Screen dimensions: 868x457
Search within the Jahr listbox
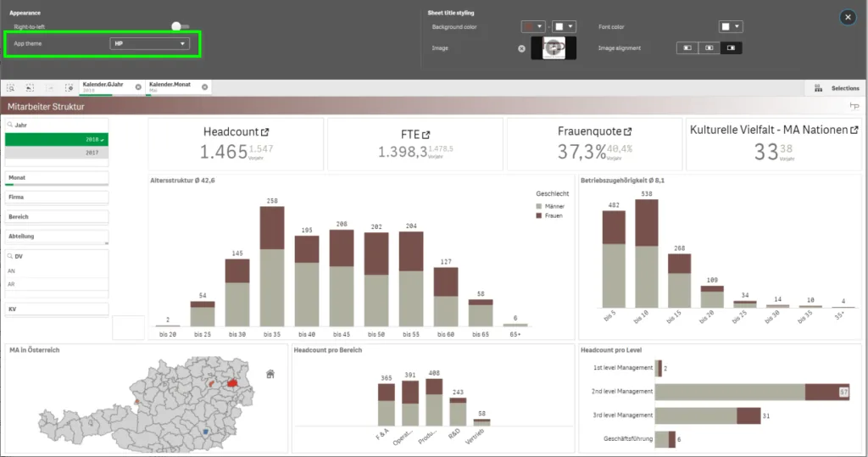(10, 125)
